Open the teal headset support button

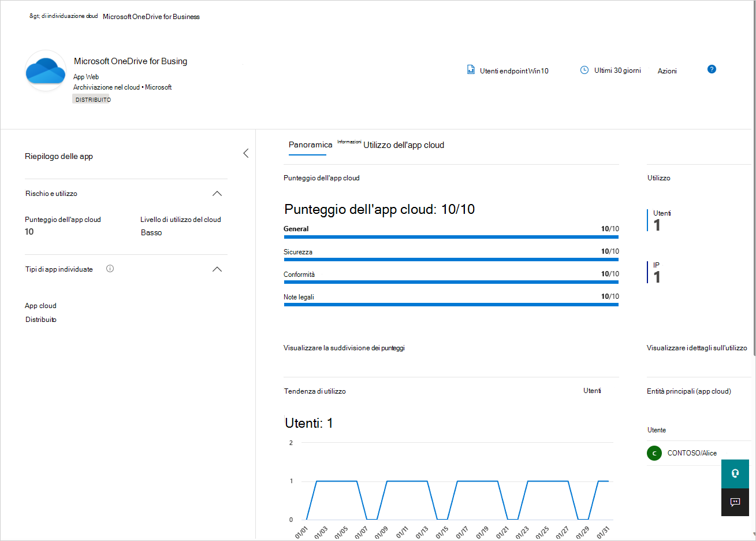[x=735, y=474]
